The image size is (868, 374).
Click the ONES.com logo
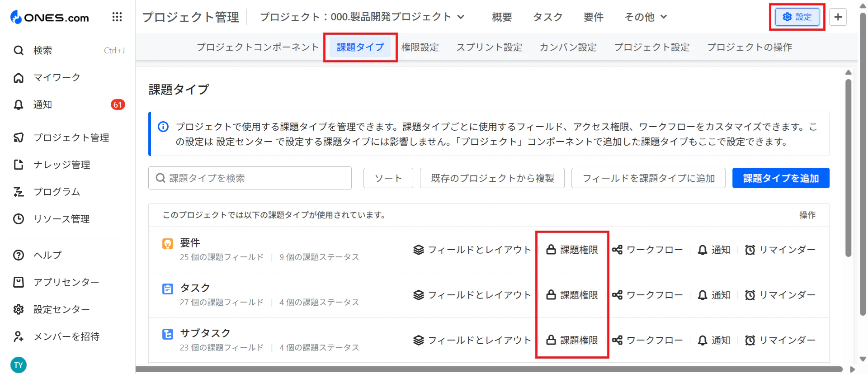[50, 17]
